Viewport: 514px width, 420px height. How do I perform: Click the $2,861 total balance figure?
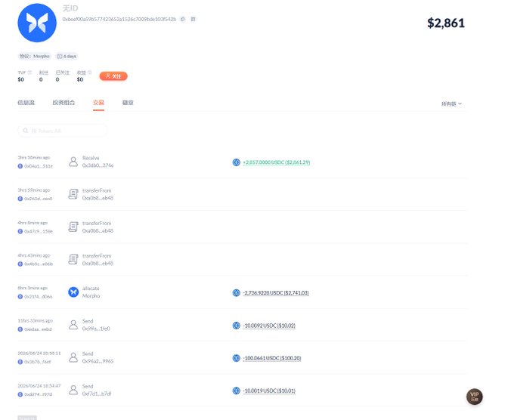click(x=446, y=23)
